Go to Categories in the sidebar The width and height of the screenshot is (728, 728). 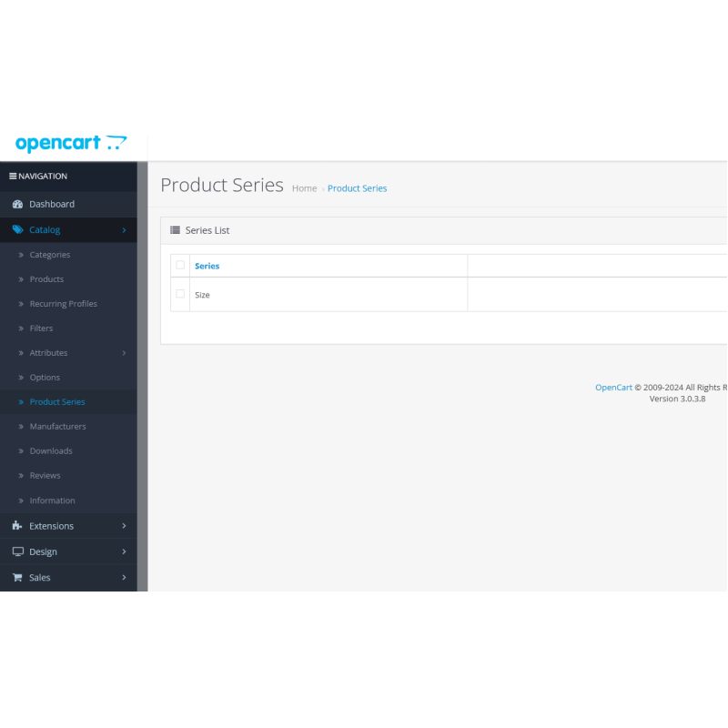point(49,255)
